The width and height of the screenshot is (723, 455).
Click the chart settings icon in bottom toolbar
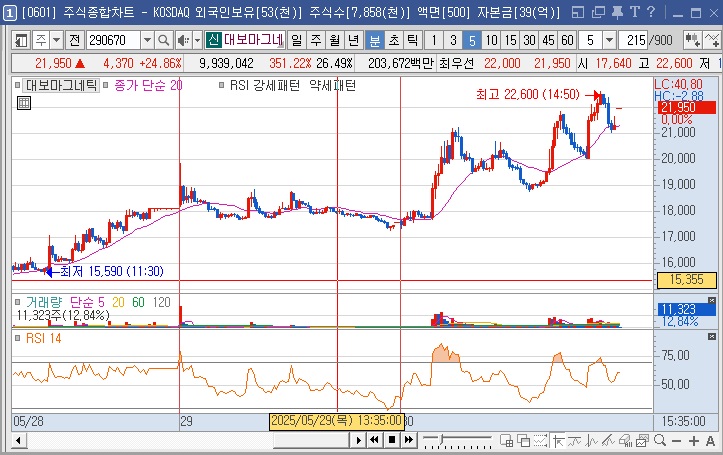[x=642, y=441]
